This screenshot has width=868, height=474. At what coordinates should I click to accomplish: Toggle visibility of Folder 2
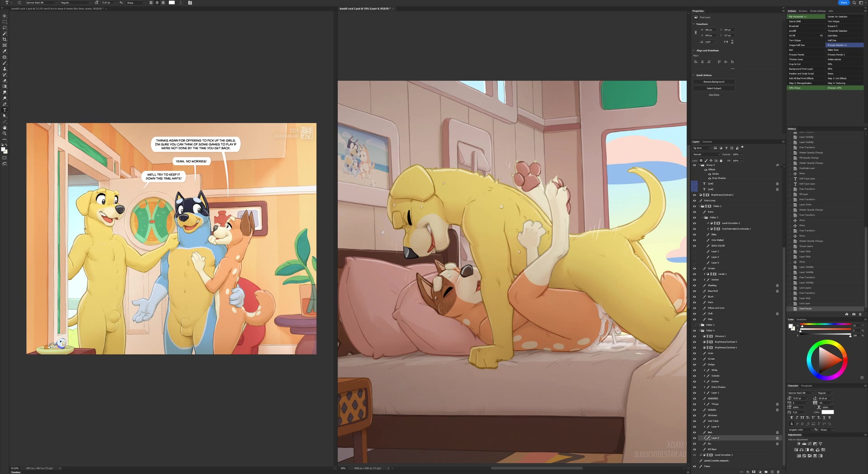click(x=694, y=206)
